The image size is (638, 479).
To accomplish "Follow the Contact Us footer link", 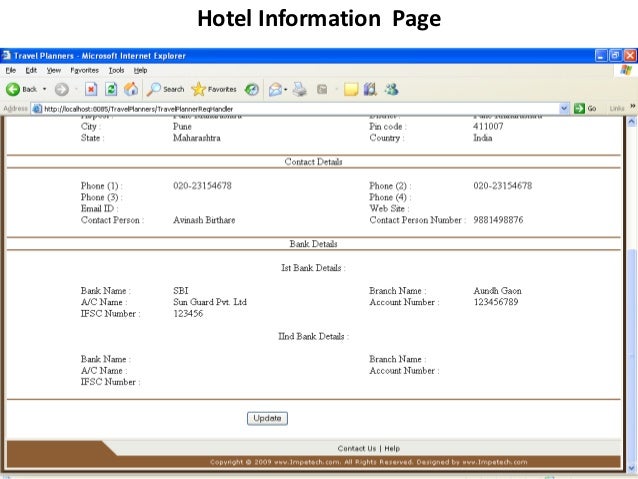I will click(357, 448).
